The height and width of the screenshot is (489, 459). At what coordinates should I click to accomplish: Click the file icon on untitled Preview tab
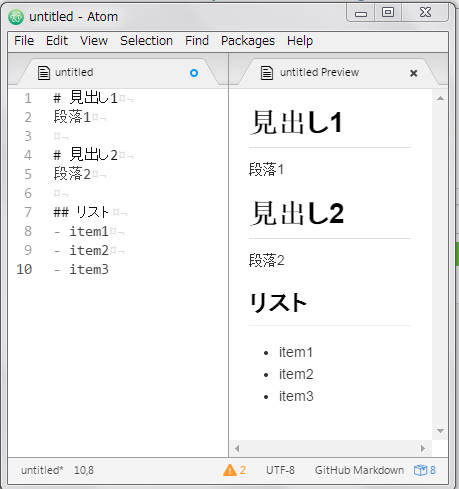click(267, 73)
